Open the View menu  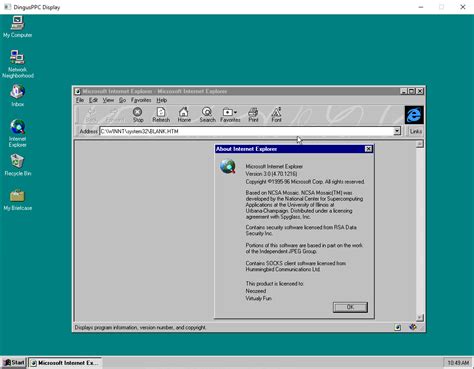point(108,100)
